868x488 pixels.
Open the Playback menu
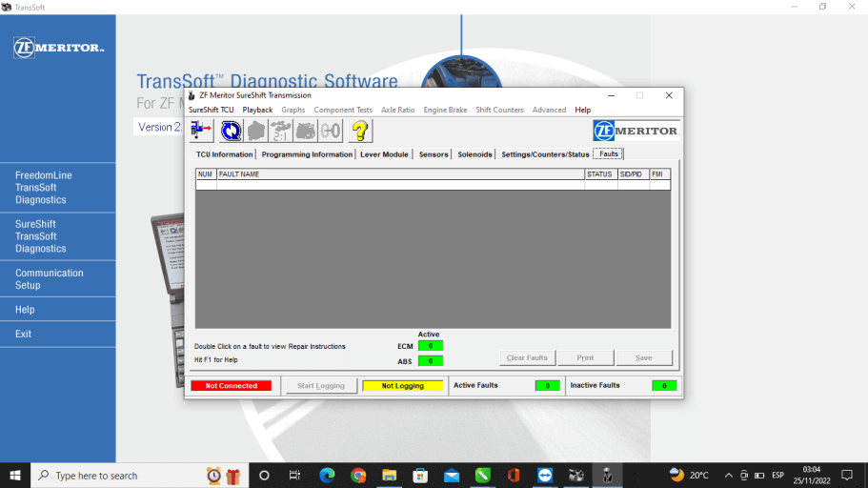pos(257,110)
